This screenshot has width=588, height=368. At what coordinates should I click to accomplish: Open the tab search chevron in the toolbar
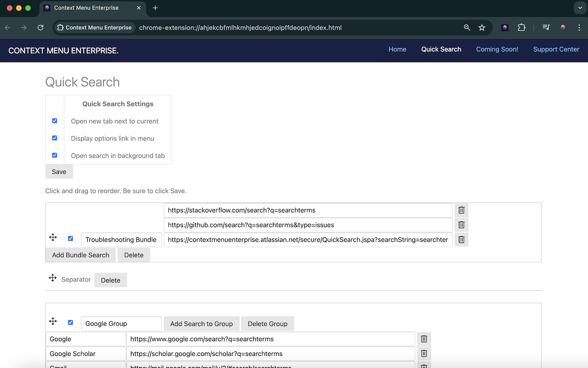click(x=580, y=8)
